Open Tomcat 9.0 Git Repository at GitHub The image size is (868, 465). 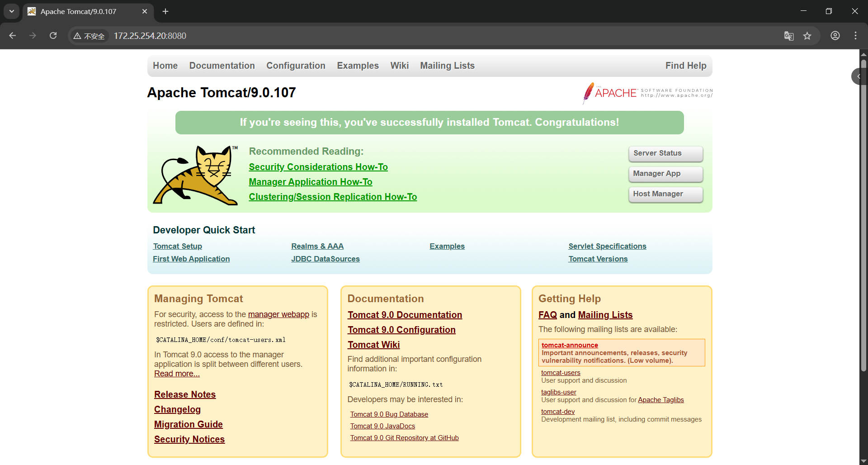click(x=405, y=438)
